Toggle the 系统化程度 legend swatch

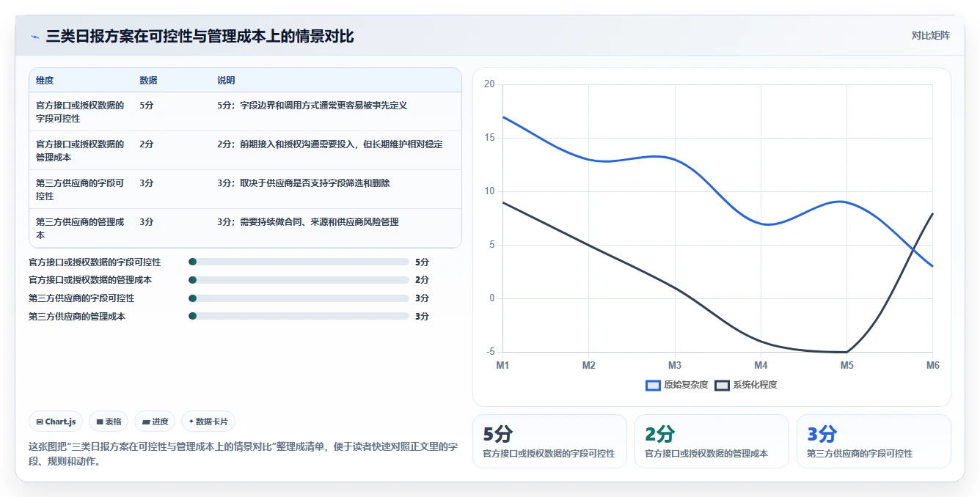point(722,385)
